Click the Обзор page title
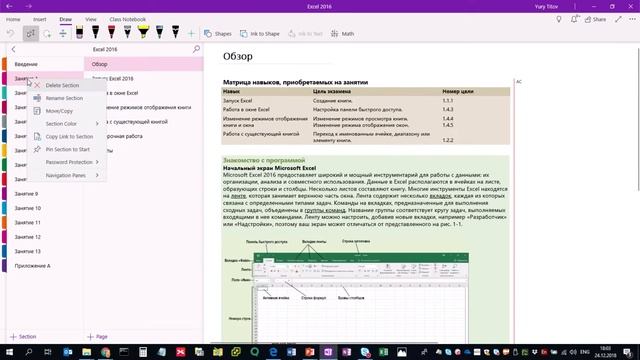The width and height of the screenshot is (640, 360). (238, 56)
